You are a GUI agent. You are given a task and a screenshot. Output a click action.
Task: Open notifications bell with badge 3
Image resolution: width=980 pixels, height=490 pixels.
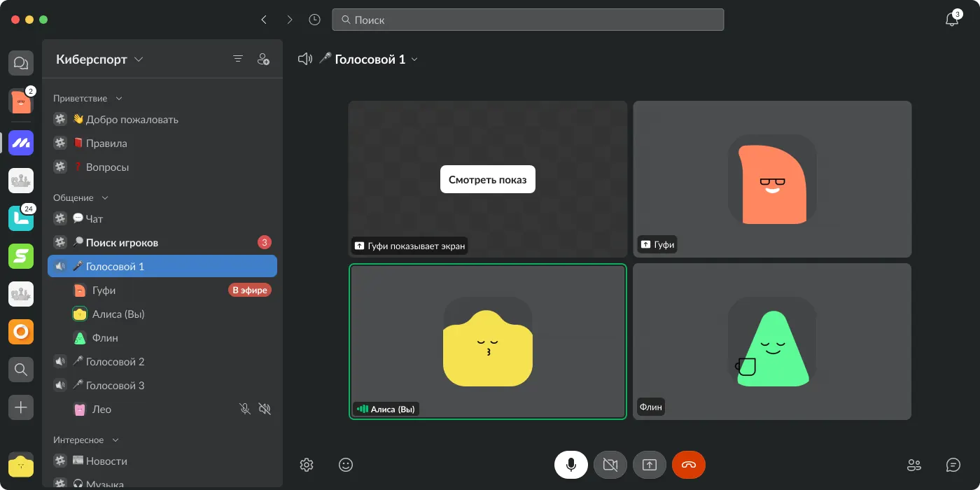pyautogui.click(x=952, y=20)
